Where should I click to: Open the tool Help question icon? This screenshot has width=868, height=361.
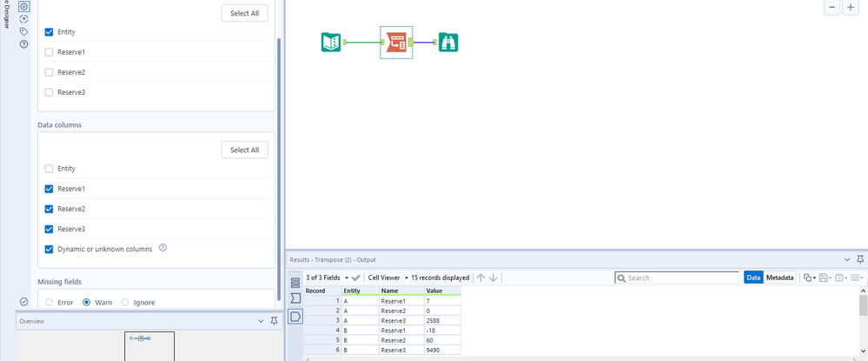(23, 43)
